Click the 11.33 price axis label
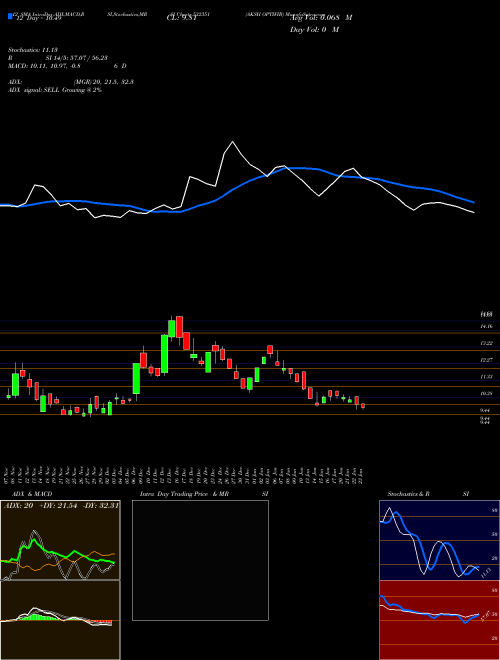 [x=486, y=377]
